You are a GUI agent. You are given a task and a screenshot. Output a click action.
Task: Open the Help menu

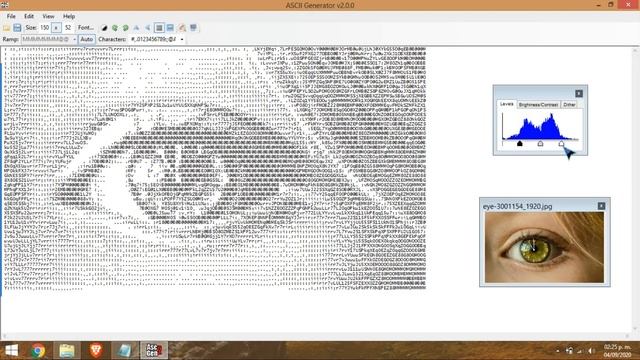click(x=69, y=16)
